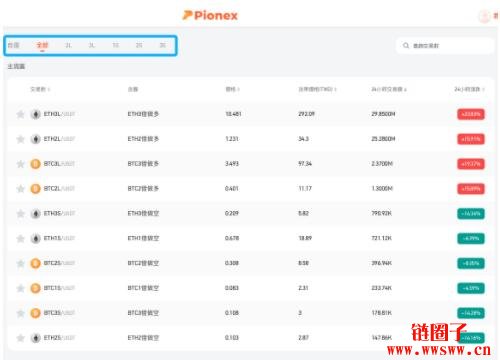Switch to the 自选 favorites tab
Screen dimensions: 500x360
(x=13, y=45)
